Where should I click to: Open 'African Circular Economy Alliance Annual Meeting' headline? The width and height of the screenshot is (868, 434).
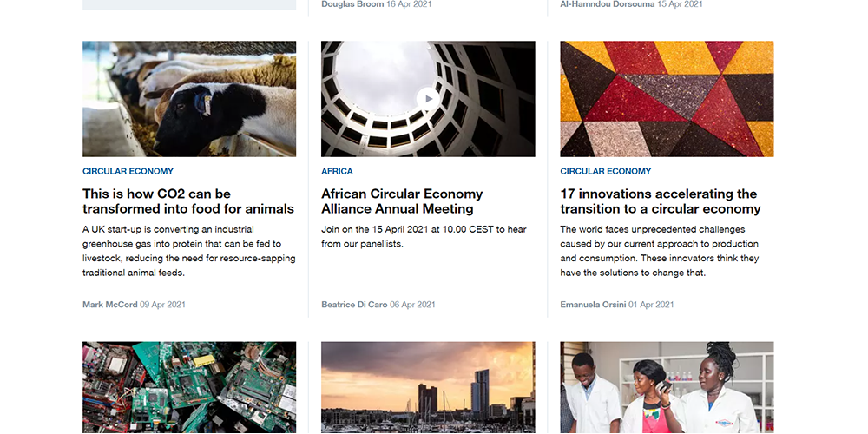click(402, 201)
